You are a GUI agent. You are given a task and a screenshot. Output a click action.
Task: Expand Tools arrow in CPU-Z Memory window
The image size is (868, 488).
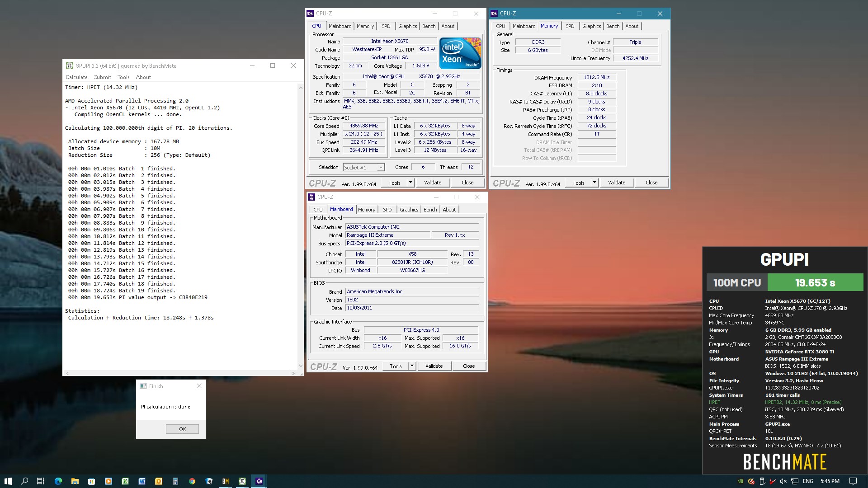pos(594,183)
